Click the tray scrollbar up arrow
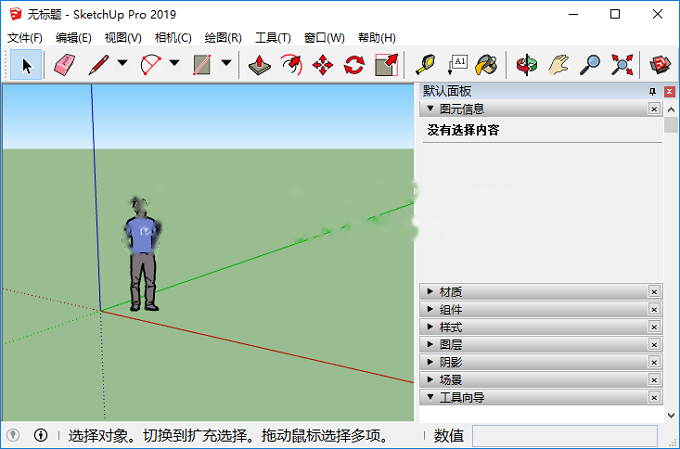 click(671, 110)
